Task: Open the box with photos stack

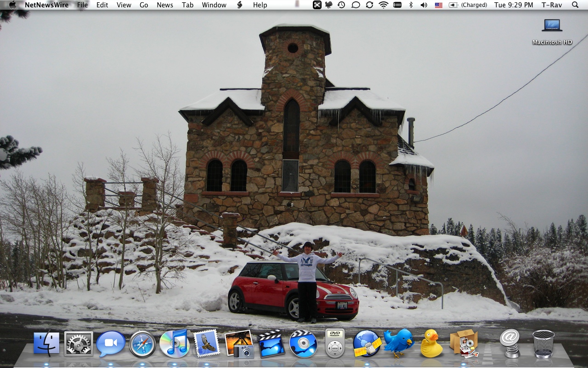Action: [464, 344]
